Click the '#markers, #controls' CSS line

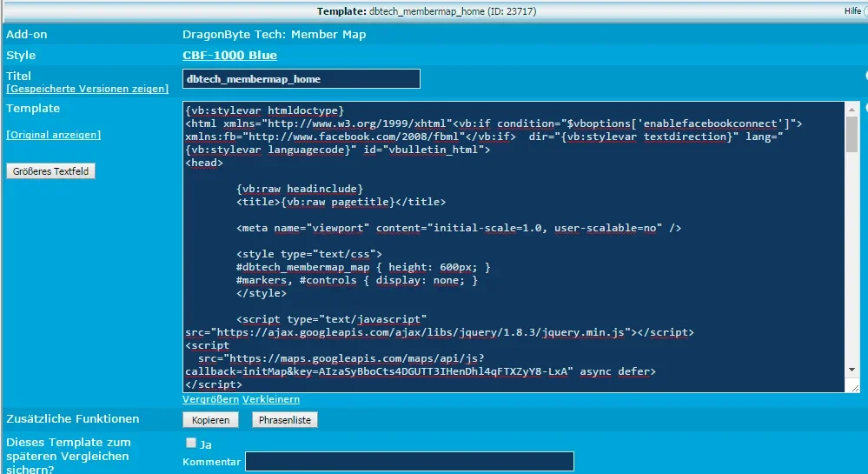(x=356, y=281)
